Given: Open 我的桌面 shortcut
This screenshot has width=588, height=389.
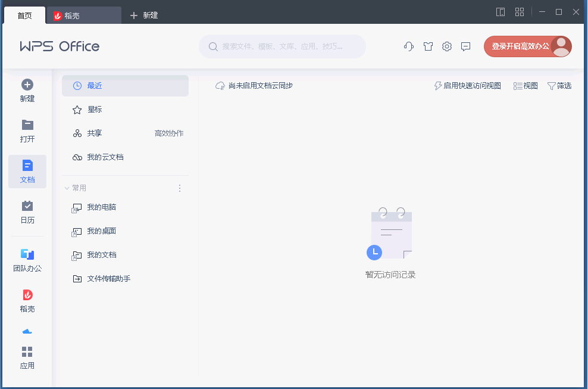Looking at the screenshot, I should (x=125, y=231).
